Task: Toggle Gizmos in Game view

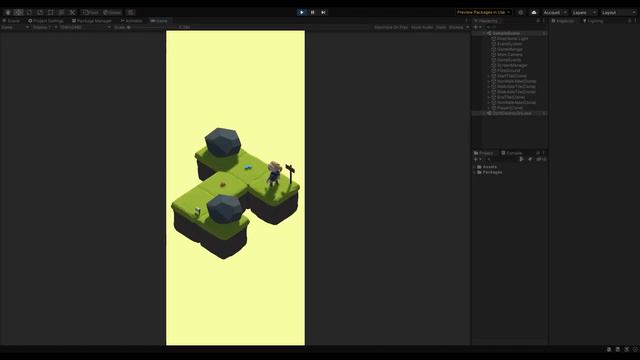Action: 456,27
